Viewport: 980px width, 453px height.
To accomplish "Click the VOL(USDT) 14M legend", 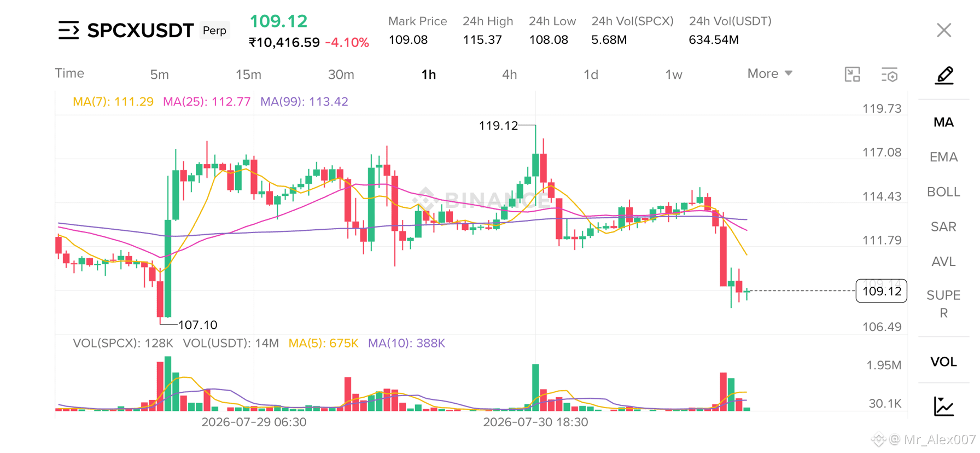I will click(x=231, y=344).
